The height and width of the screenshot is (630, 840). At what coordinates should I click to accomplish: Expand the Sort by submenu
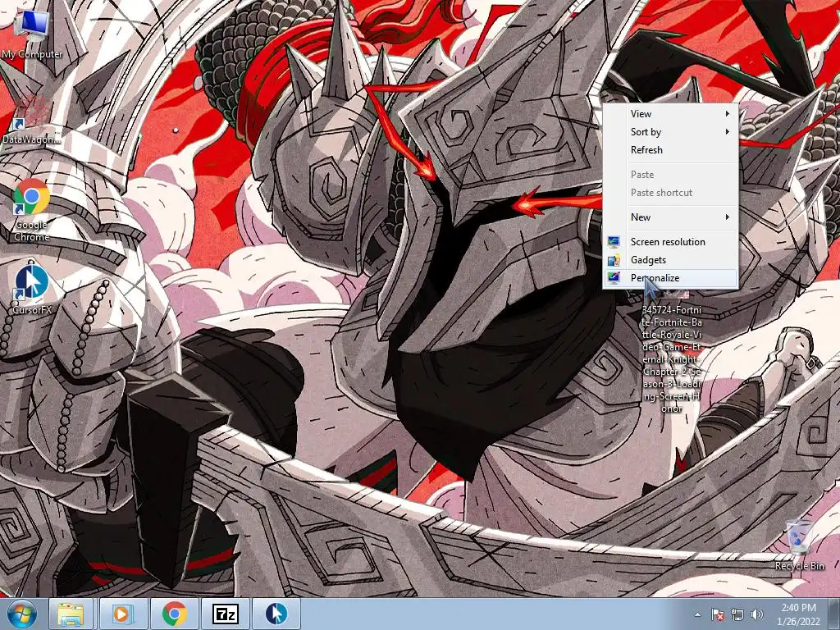pos(671,132)
